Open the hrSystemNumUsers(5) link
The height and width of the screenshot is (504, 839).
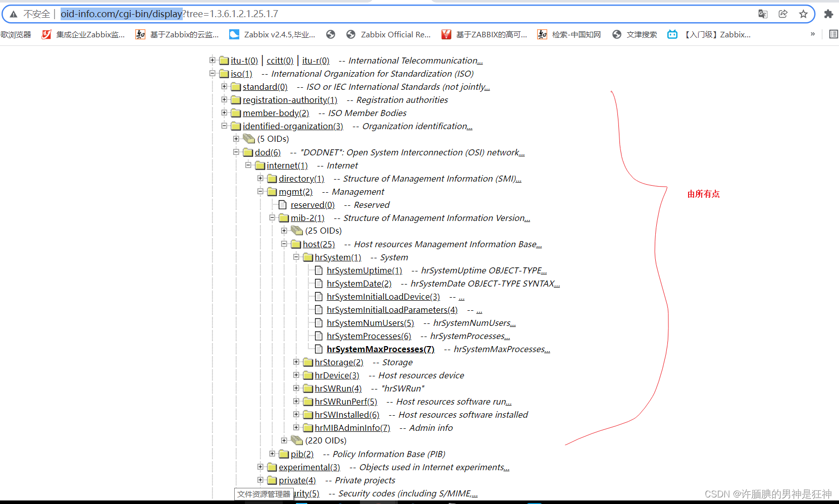point(370,323)
